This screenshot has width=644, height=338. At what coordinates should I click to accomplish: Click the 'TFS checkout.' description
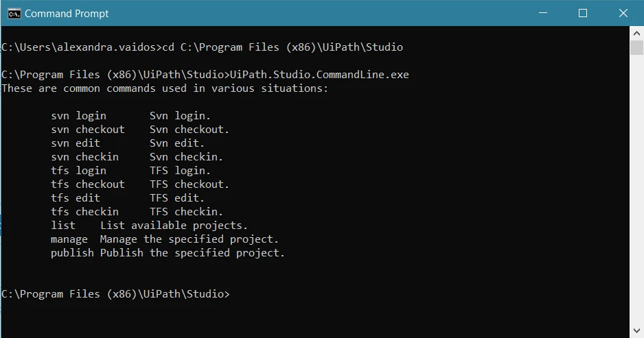click(189, 184)
